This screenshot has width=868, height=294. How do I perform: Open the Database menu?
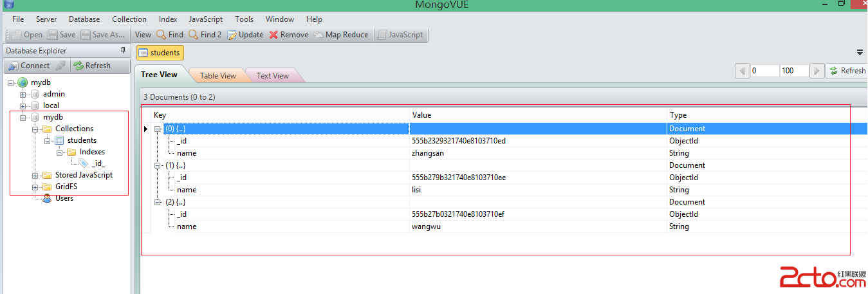pyautogui.click(x=84, y=19)
